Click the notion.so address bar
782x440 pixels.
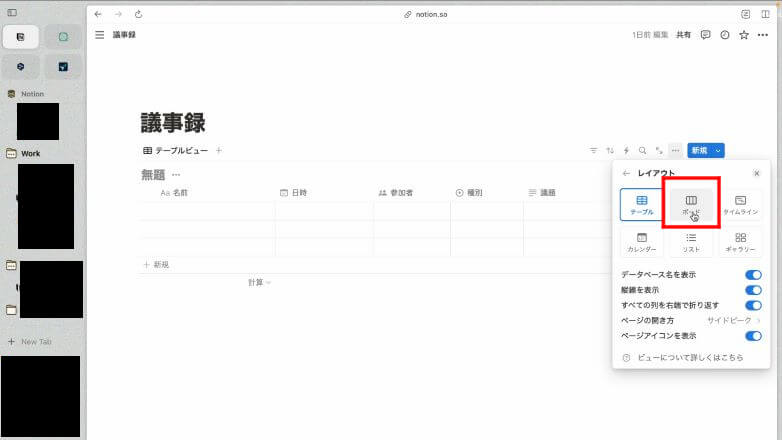click(x=426, y=14)
